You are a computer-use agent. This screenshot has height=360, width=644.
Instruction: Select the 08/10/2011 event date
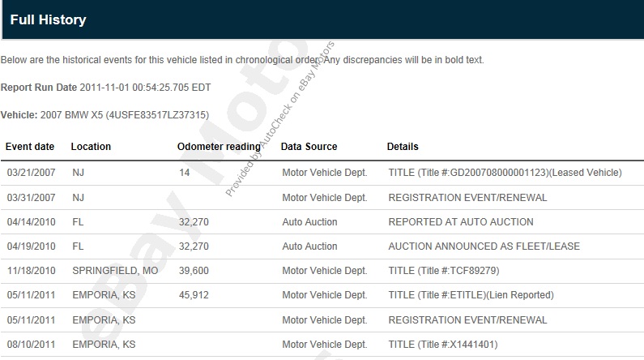[x=30, y=345]
